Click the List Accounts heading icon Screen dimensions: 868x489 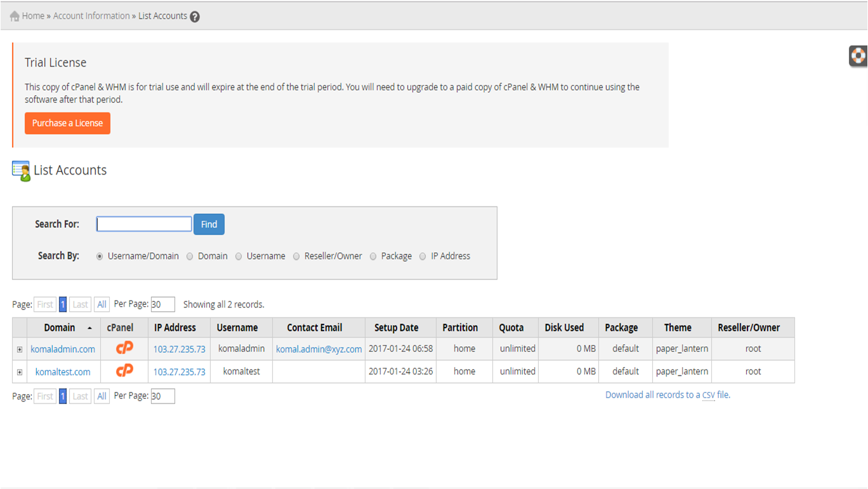pos(21,171)
